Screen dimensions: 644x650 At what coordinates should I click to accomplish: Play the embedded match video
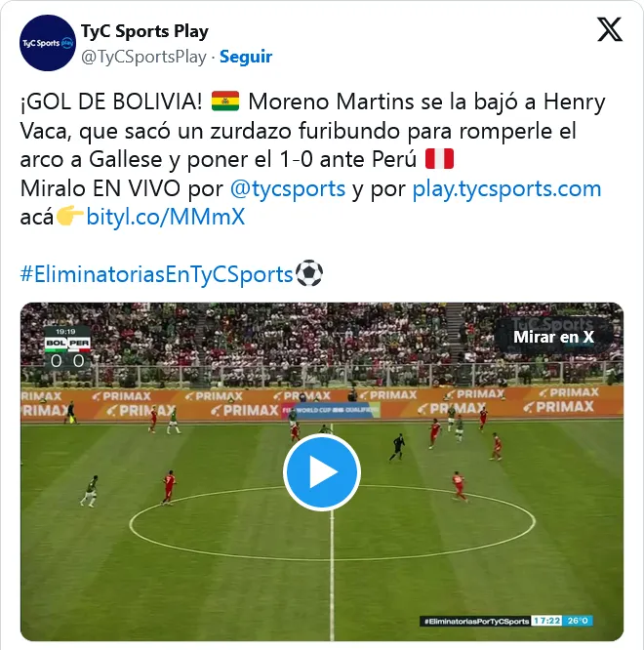(x=322, y=472)
